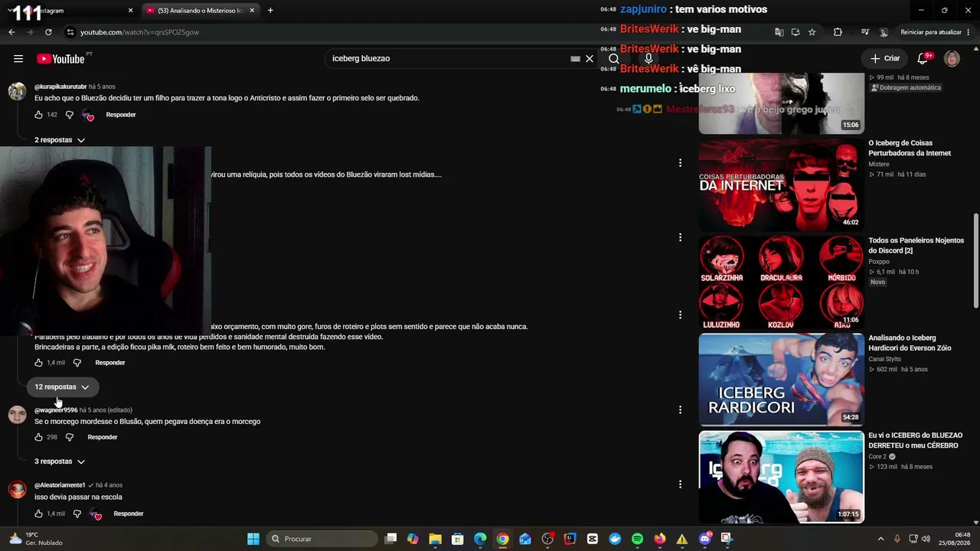980x551 pixels.
Task: Show hidden system tray icons
Action: [x=880, y=539]
